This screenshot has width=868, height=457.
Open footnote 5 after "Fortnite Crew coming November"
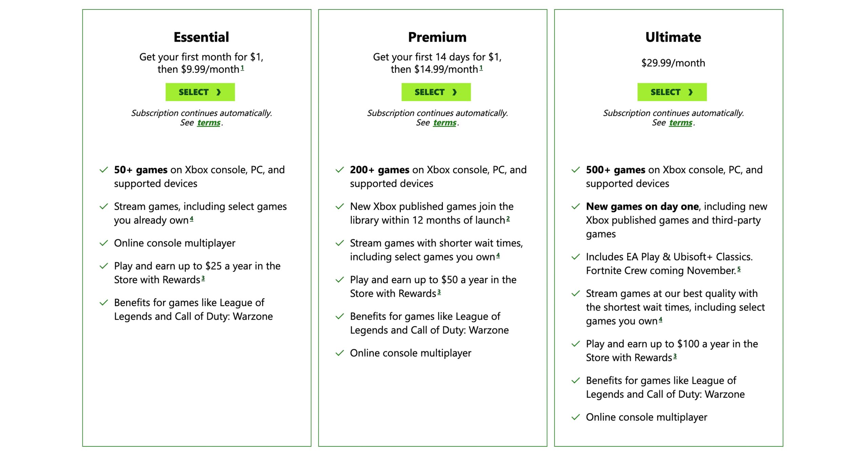point(739,269)
